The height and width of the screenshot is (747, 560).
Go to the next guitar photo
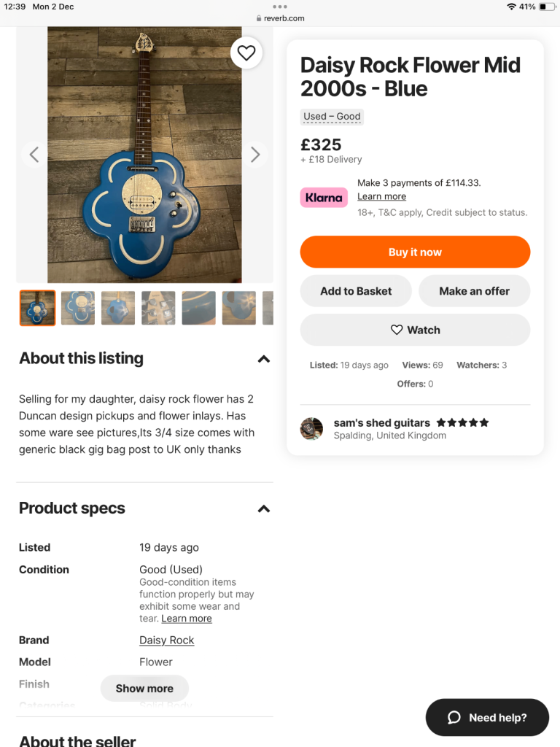255,154
